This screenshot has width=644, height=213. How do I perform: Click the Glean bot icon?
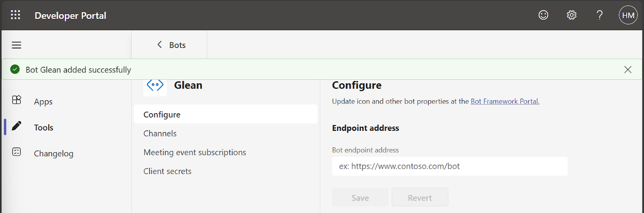(x=155, y=85)
